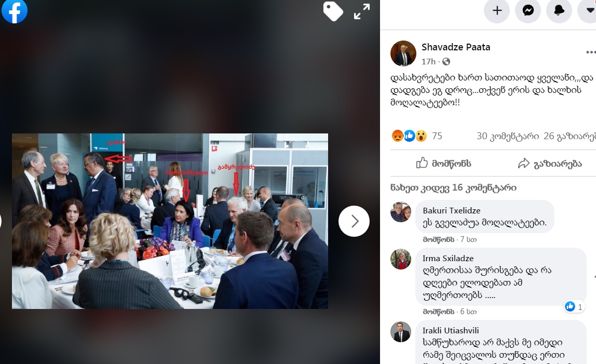The image size is (596, 364).
Task: Go to the next photo
Action: click(354, 221)
